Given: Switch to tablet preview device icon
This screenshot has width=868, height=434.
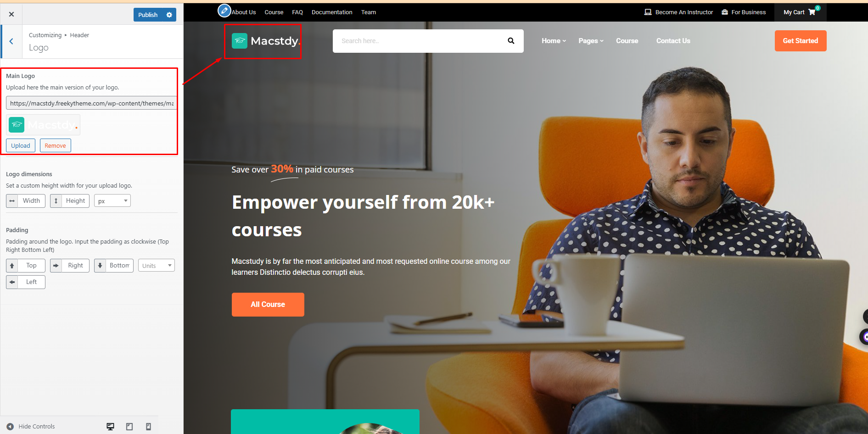Looking at the screenshot, I should (x=129, y=427).
